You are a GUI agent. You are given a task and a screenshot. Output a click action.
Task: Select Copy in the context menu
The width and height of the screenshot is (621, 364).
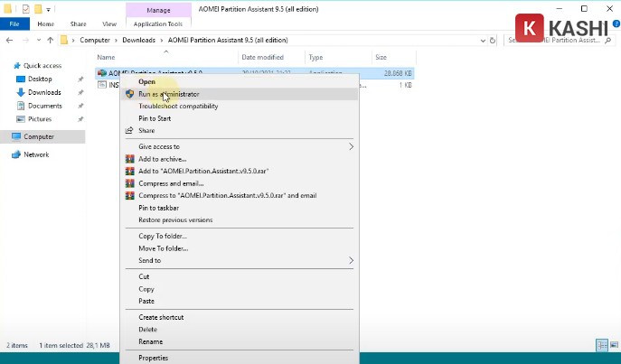(x=240, y=289)
